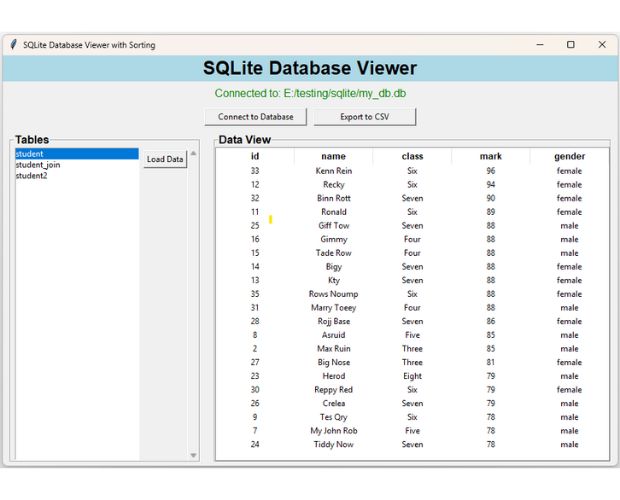Image resolution: width=620 pixels, height=500 pixels.
Task: Click the mark value 86
Action: point(491,321)
